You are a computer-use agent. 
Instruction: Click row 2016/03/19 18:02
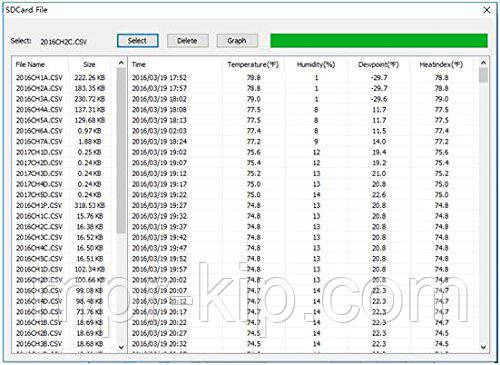pyautogui.click(x=303, y=99)
